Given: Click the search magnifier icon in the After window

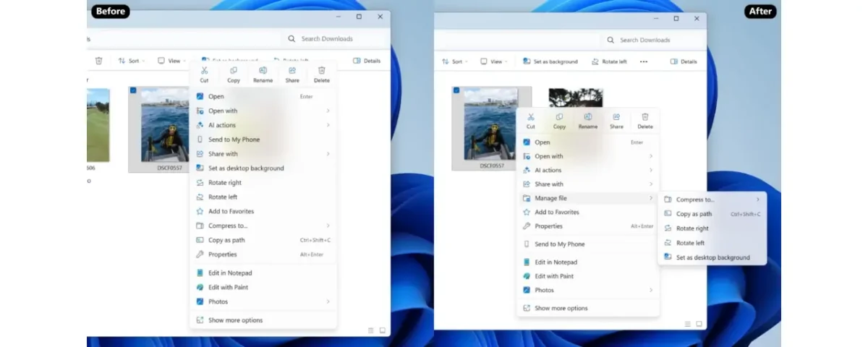Looking at the screenshot, I should pos(611,40).
